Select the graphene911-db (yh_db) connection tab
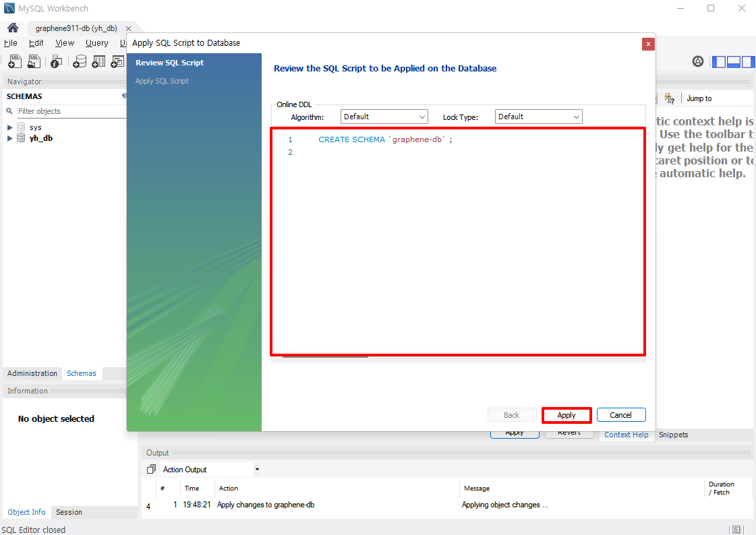 [x=76, y=28]
